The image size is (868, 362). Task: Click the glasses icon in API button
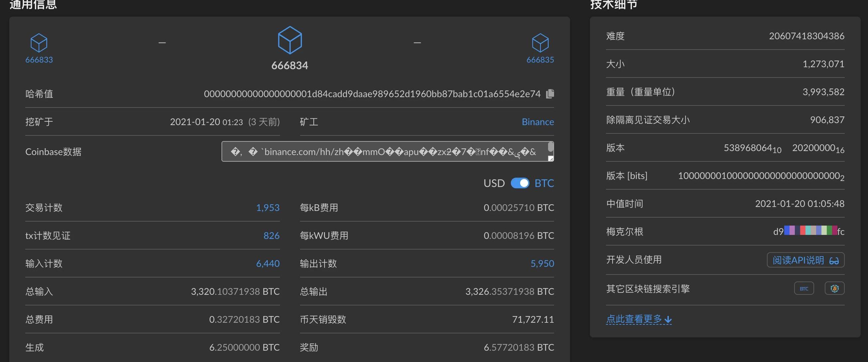(x=834, y=261)
